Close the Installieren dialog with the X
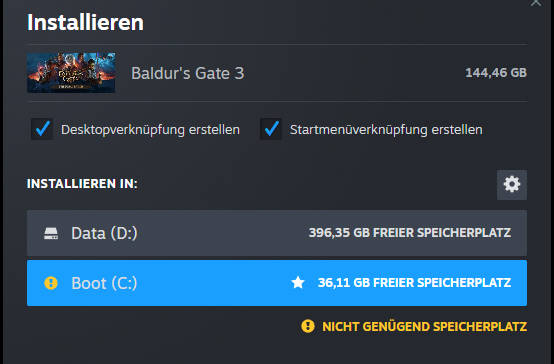The image size is (554, 364). pos(536,3)
